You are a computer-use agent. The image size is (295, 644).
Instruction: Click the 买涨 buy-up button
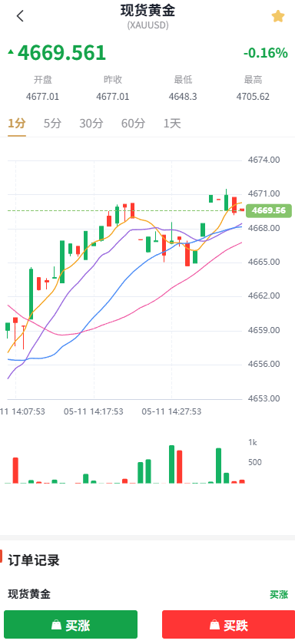click(x=71, y=624)
